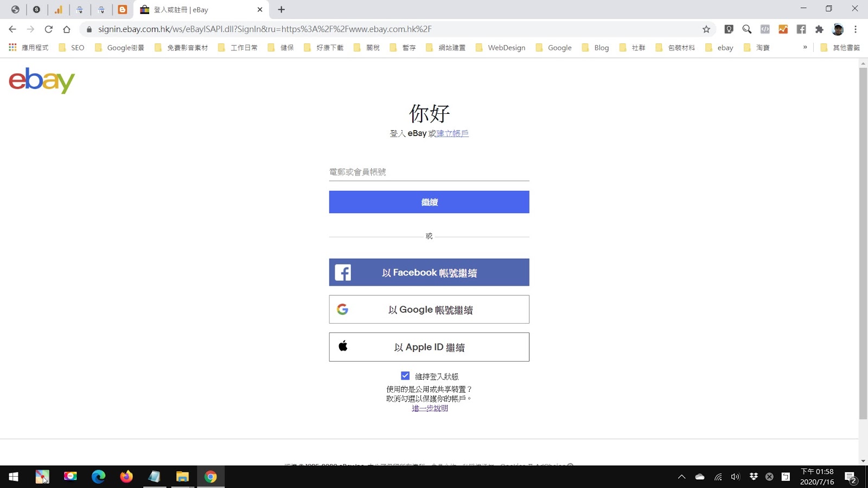Launch Microsoft Edge from the taskbar
The width and height of the screenshot is (868, 488).
(98, 477)
